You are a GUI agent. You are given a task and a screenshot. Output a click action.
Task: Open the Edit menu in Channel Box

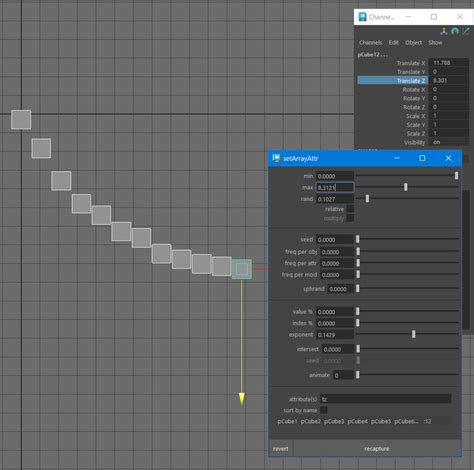pyautogui.click(x=393, y=43)
